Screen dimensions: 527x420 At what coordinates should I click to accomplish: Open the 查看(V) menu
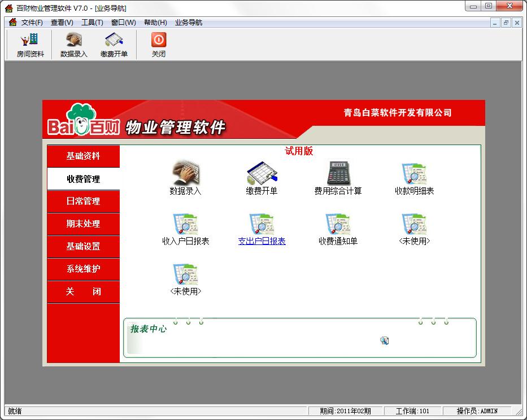tap(62, 23)
